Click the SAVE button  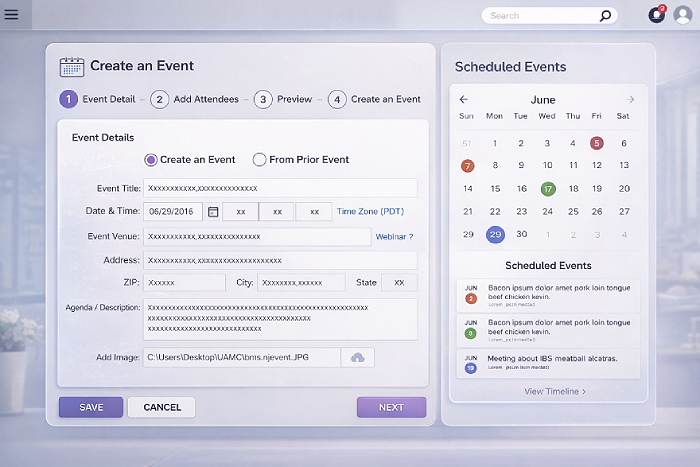coord(91,407)
